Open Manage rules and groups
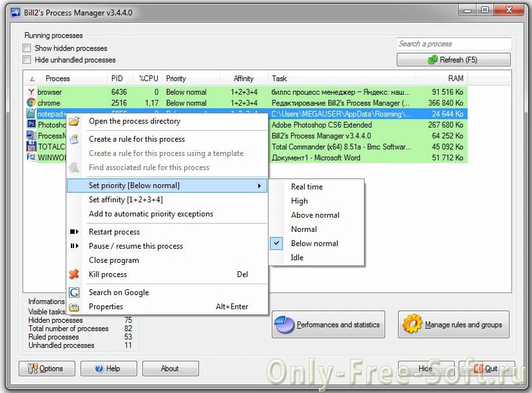This screenshot has height=393, width=532. pyautogui.click(x=453, y=325)
